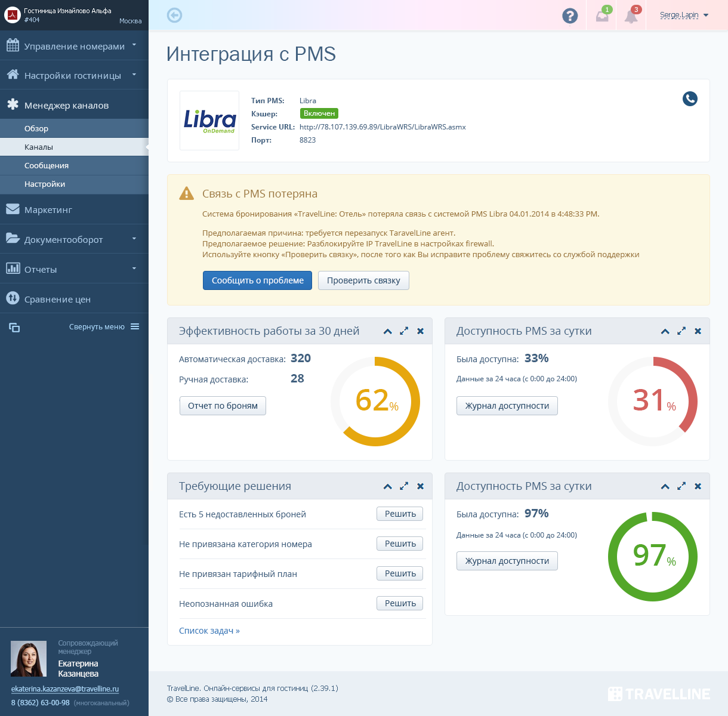This screenshot has height=716, width=728.
Task: Click the windows icon left of Свернуть меню
Action: click(14, 327)
